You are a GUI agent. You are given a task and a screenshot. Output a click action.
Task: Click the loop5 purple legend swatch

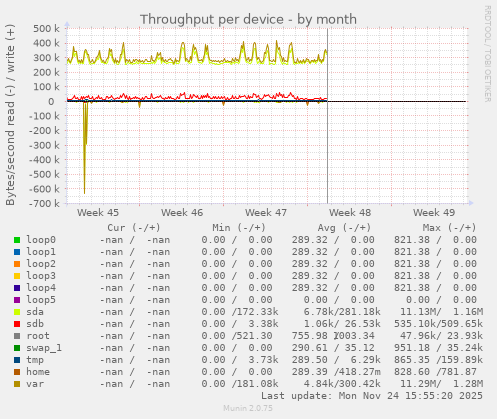point(17,300)
